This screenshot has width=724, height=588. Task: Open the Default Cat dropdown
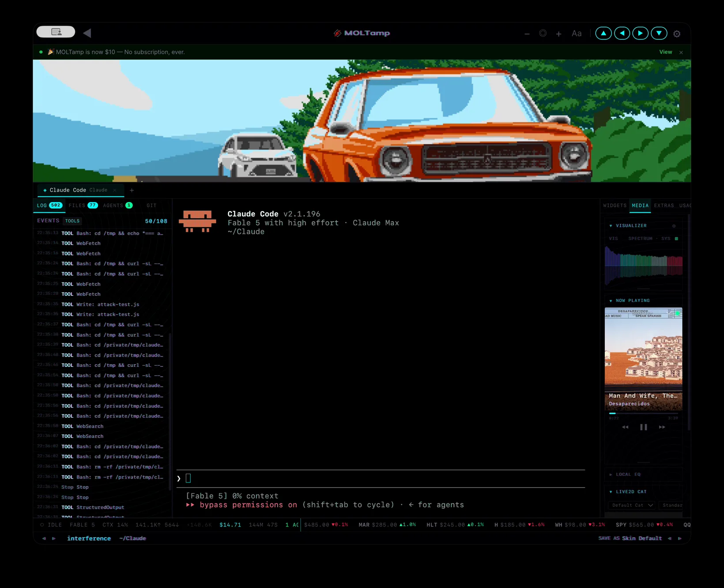tap(632, 505)
